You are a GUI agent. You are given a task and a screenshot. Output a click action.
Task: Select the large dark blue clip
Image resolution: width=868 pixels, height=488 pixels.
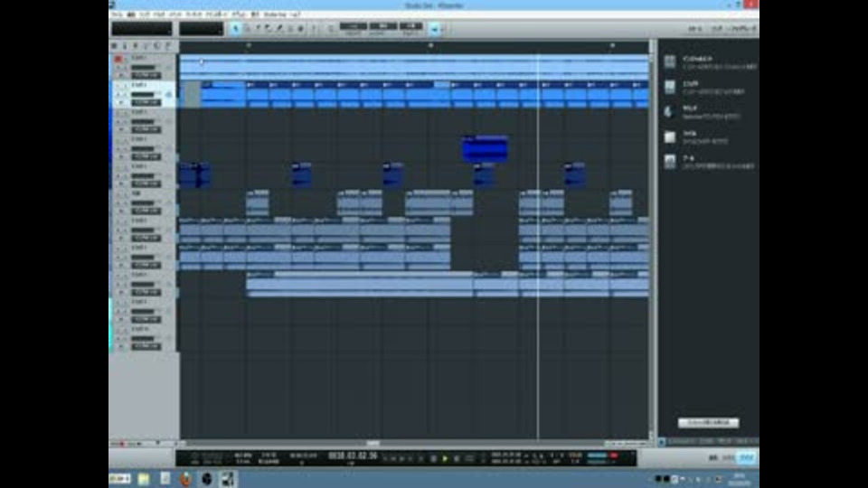[485, 149]
